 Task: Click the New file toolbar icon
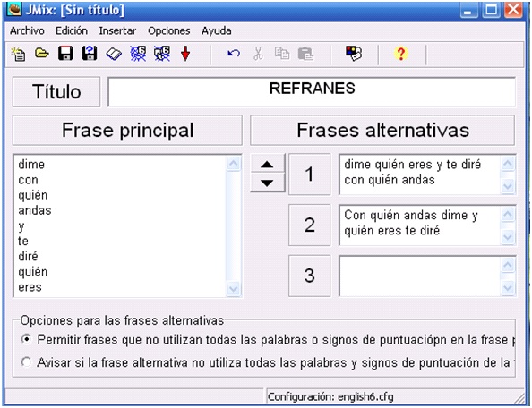(18, 54)
